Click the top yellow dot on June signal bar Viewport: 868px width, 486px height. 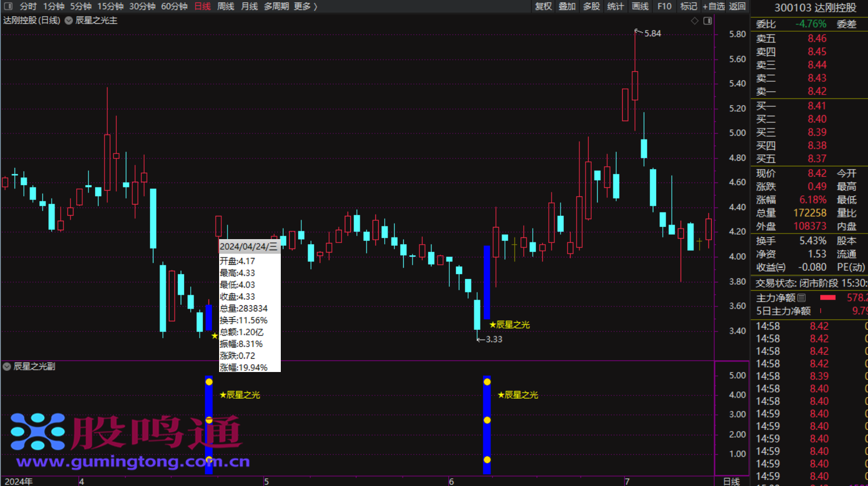(x=487, y=381)
